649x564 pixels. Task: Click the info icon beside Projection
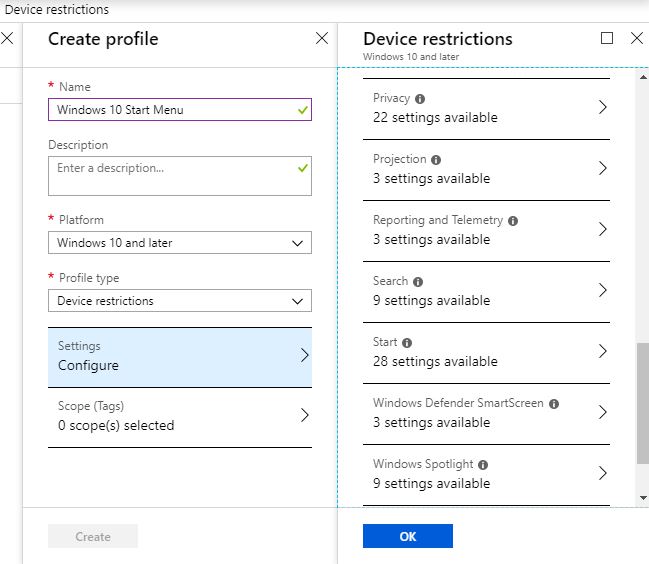[x=436, y=160]
